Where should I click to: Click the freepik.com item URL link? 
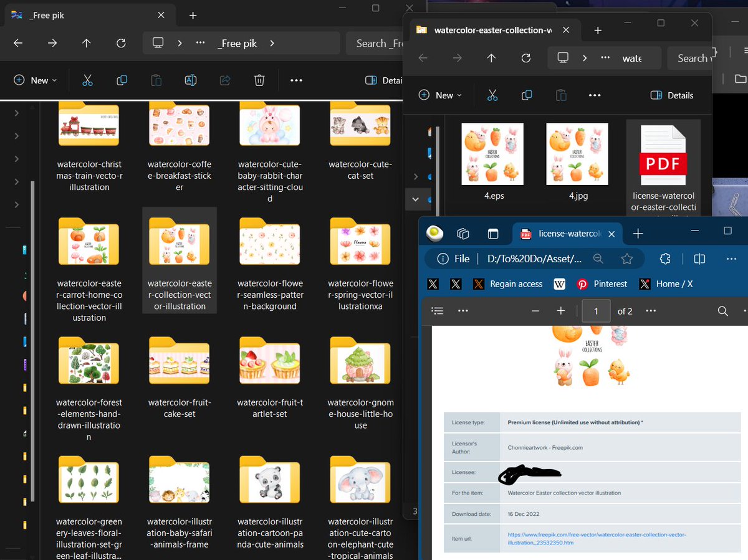click(597, 538)
